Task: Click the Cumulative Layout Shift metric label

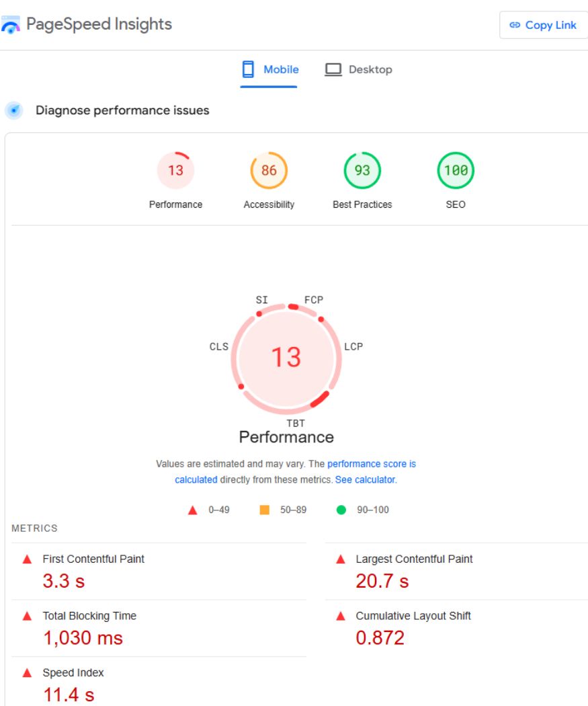Action: pos(413,615)
